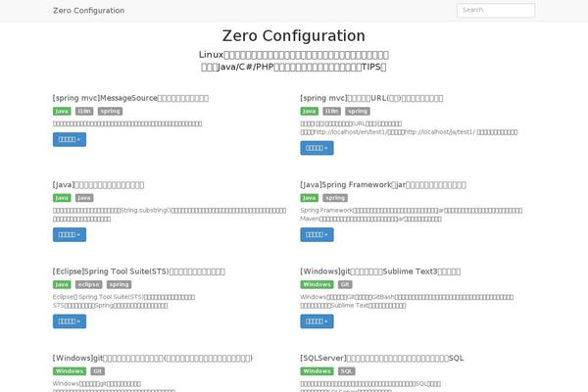Click spring tag under [spring mvc] URL post

point(358,112)
